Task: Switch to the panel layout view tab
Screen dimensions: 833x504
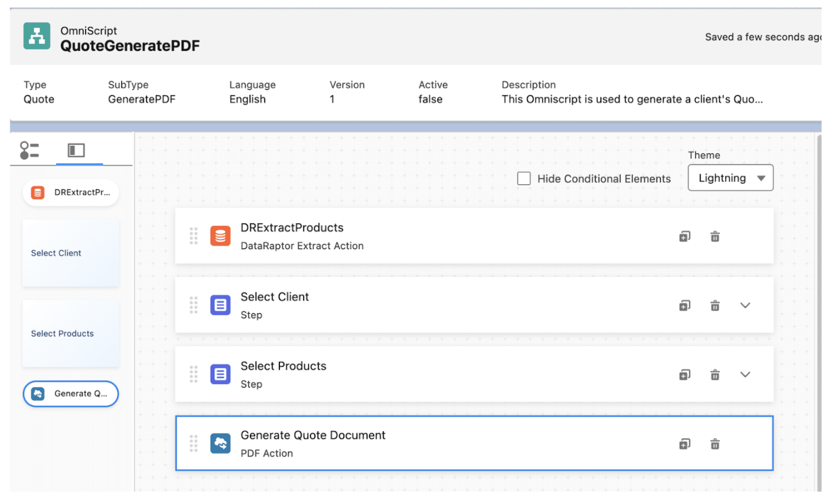Action: pos(76,150)
